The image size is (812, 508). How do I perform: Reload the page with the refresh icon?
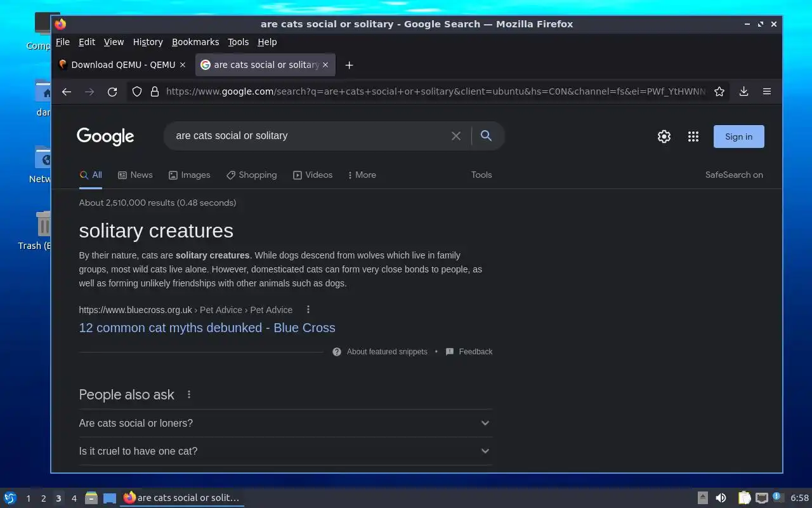pyautogui.click(x=112, y=91)
